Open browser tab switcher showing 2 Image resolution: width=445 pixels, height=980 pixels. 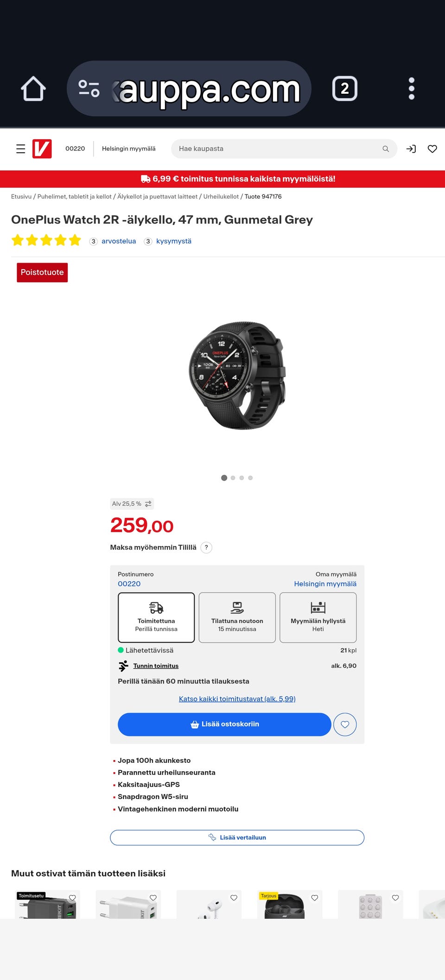click(x=345, y=89)
